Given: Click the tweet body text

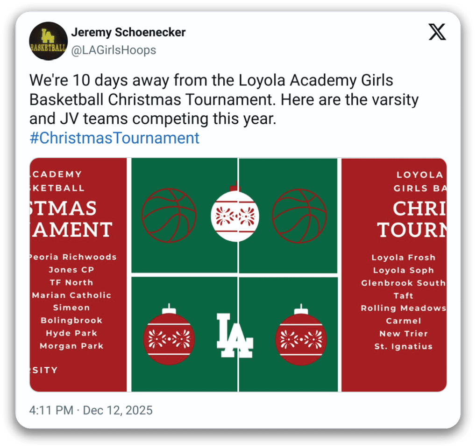Looking at the screenshot, I should tap(224, 99).
